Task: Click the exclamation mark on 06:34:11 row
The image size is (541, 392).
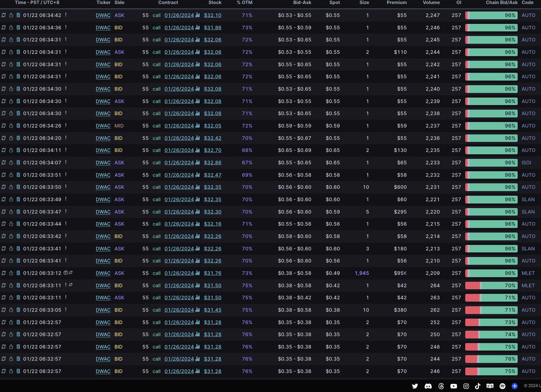Action: (x=66, y=150)
